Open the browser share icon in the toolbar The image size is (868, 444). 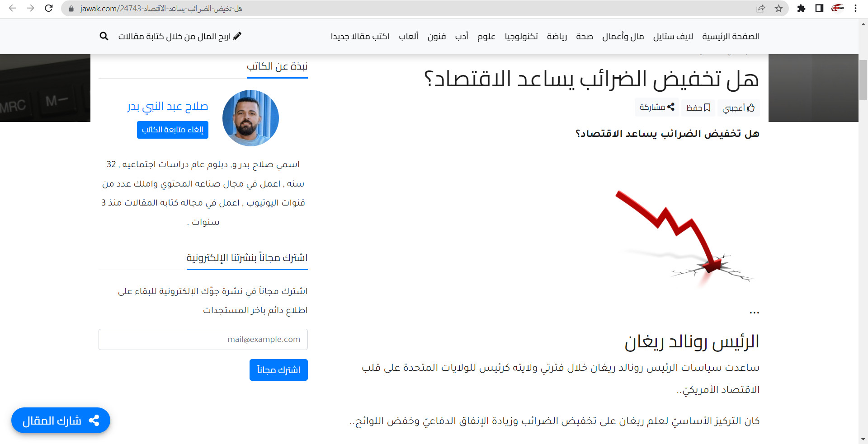[x=761, y=9]
